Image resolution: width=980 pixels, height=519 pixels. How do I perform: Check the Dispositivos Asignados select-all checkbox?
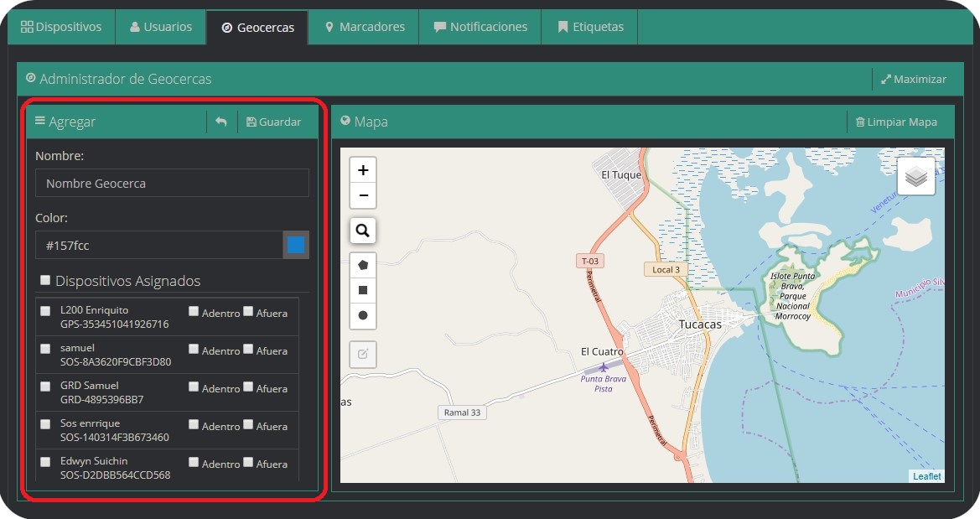[45, 280]
